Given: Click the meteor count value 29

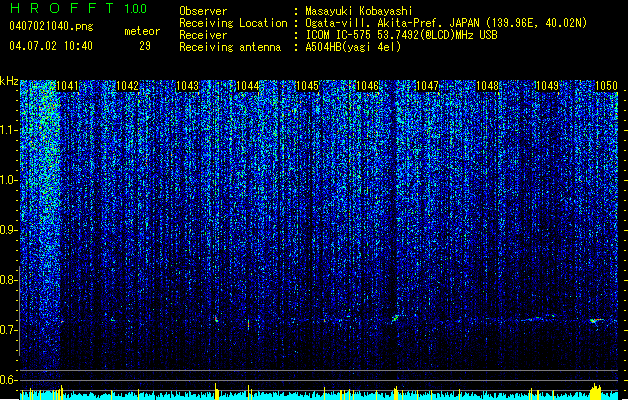Looking at the screenshot, I should [x=145, y=46].
